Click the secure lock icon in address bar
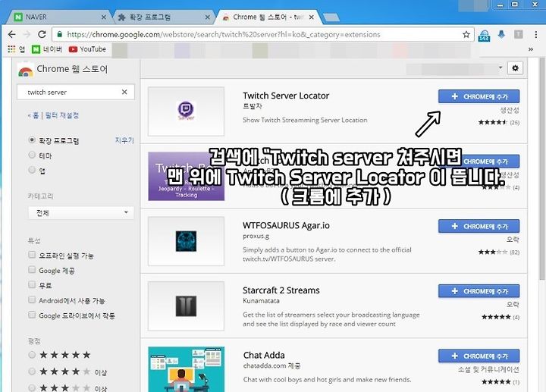Image resolution: width=546 pixels, height=392 pixels. [60, 34]
